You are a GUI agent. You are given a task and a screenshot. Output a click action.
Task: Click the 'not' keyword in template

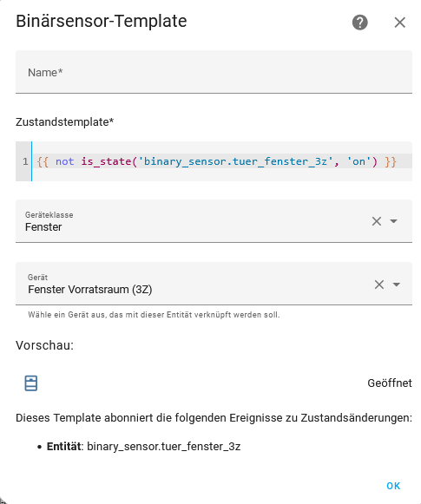[x=64, y=161]
